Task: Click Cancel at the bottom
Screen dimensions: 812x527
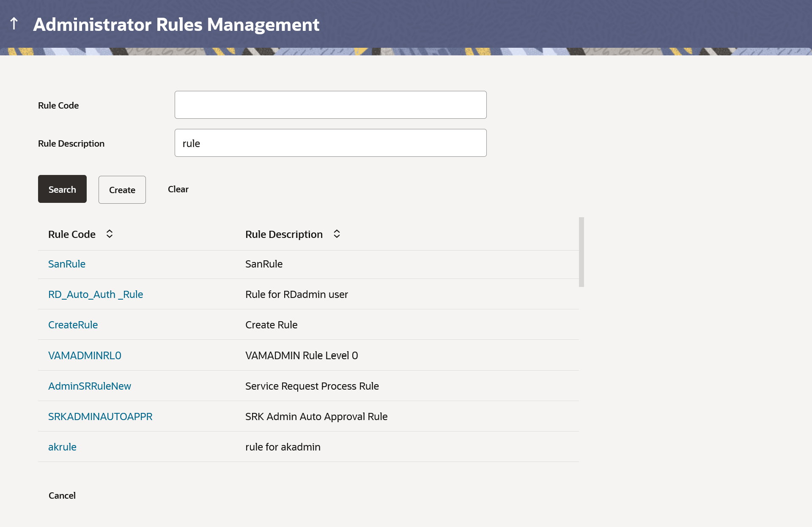Action: point(62,495)
